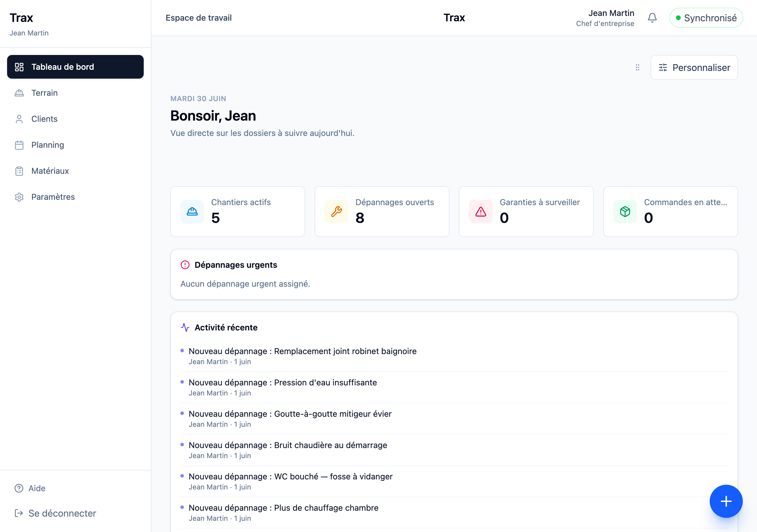Click the logout arrow icon
The width and height of the screenshot is (757, 532).
coord(19,513)
